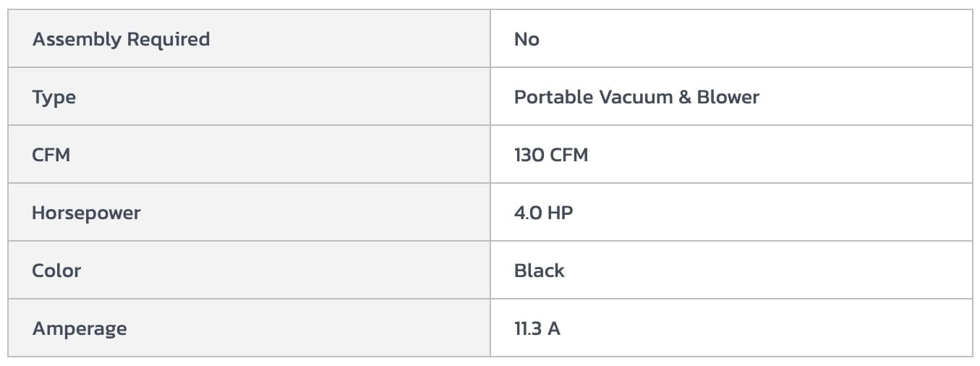Viewport: 980px width, 366px height.
Task: Click the number "130" in the CFM value
Action: coord(529,155)
